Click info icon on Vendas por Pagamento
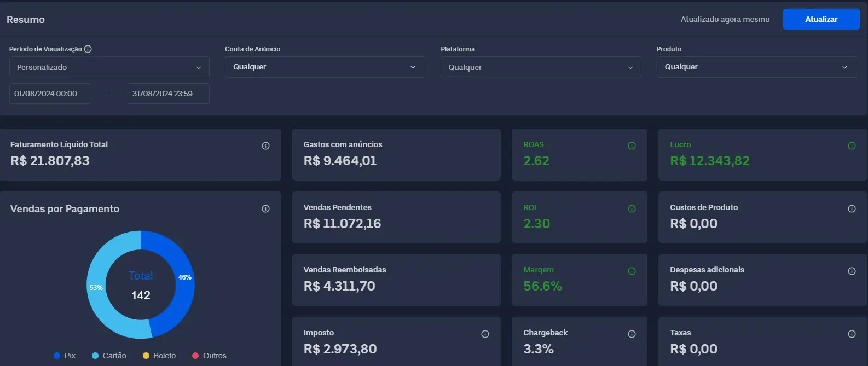The image size is (868, 366). coord(265,209)
